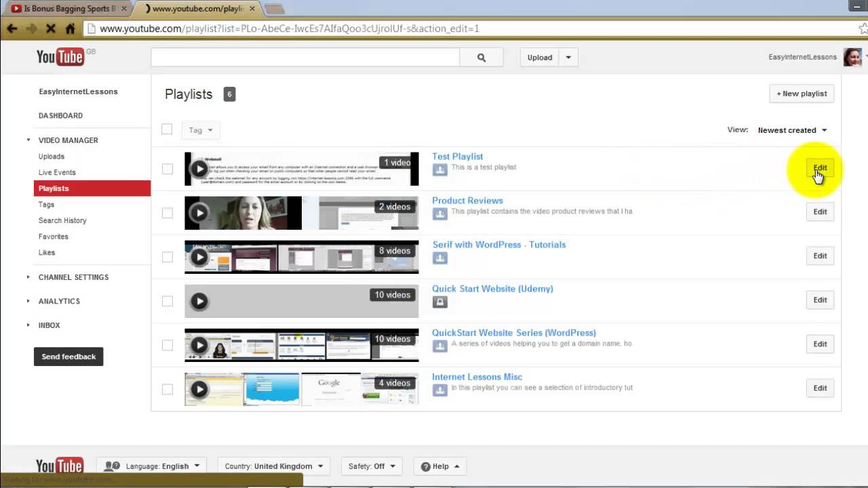Image resolution: width=868 pixels, height=488 pixels.
Task: Open Dashboard in the sidebar
Action: 60,116
